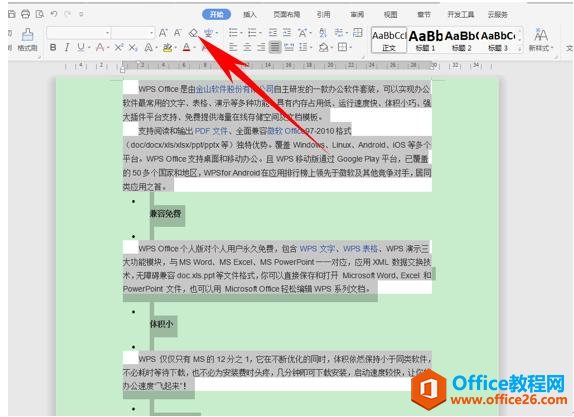Screen dimensions: 574x417
Task: Click the paragraph shading fill bucket
Action: (323, 47)
